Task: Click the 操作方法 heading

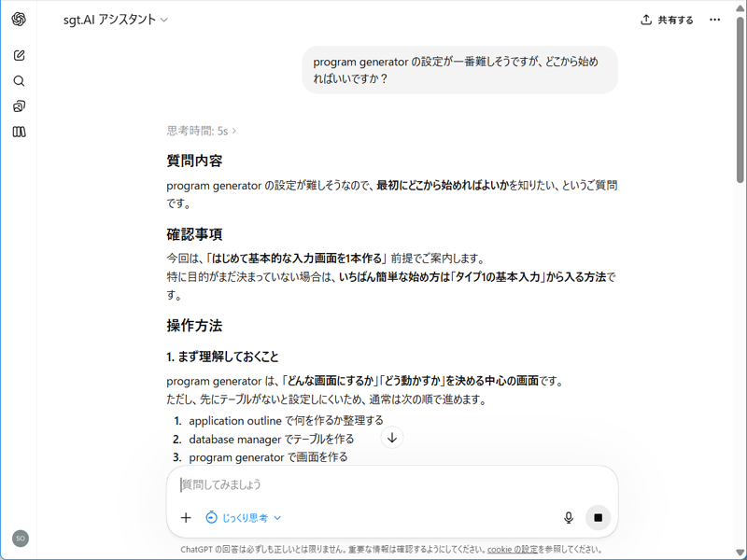Action: (194, 326)
